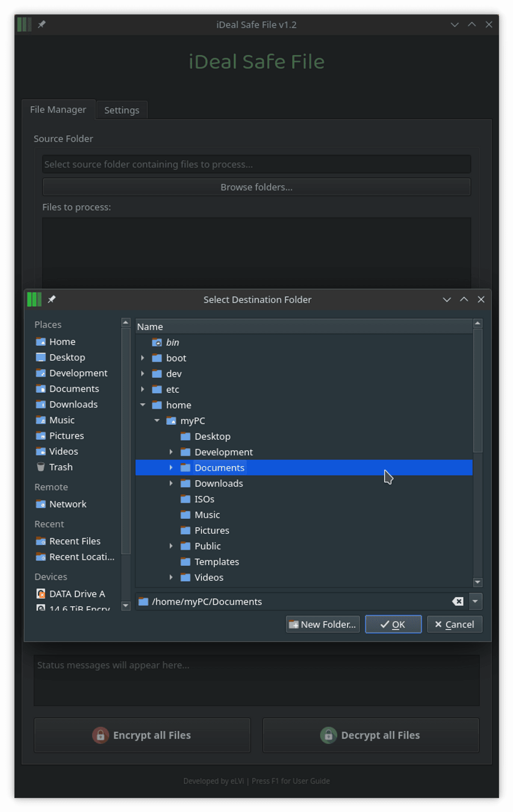
Task: Expand the Downloads folder in tree
Action: tap(171, 483)
